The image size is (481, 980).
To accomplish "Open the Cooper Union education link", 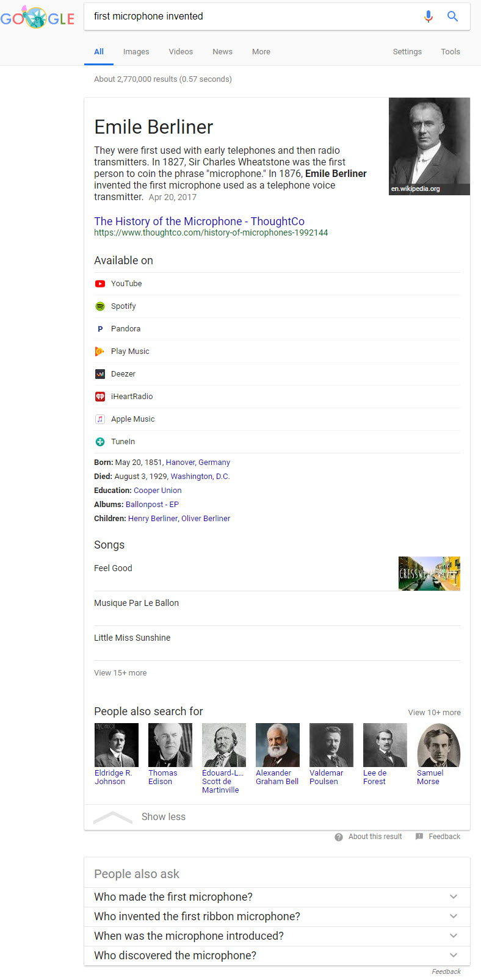I will click(157, 491).
